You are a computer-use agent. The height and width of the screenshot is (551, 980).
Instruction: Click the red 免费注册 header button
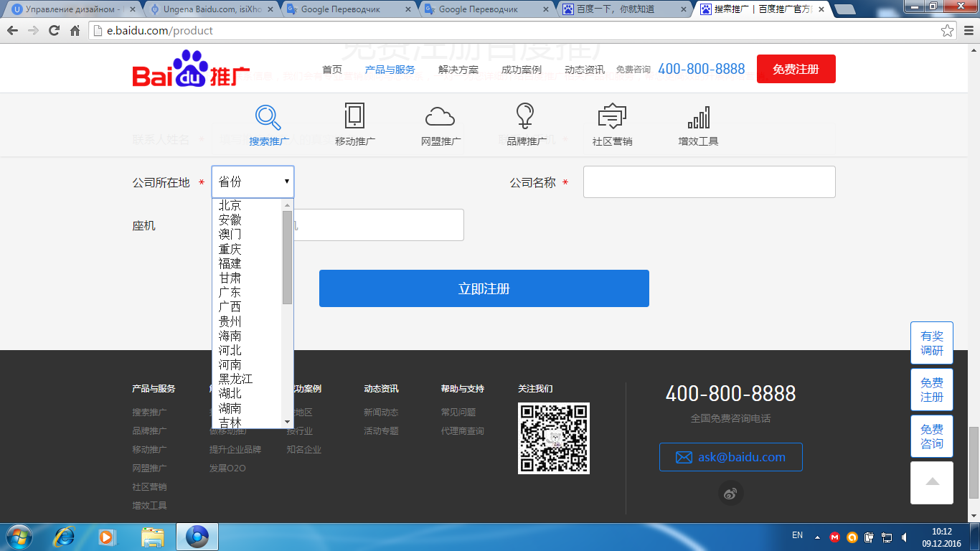tap(796, 69)
